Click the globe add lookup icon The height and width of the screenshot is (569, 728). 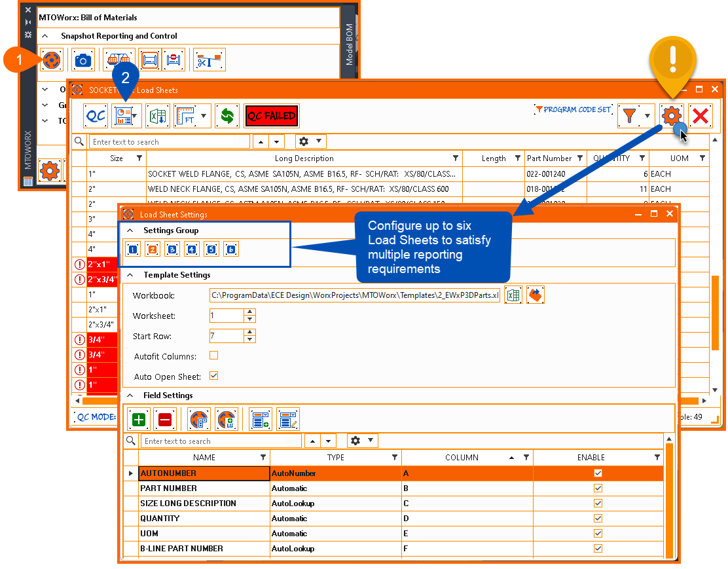[227, 420]
